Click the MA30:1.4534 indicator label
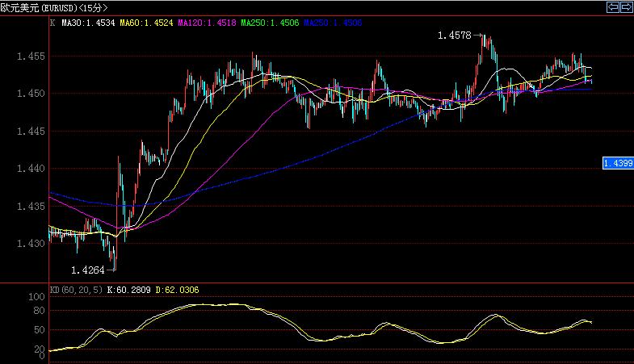The image size is (634, 364). (x=88, y=23)
